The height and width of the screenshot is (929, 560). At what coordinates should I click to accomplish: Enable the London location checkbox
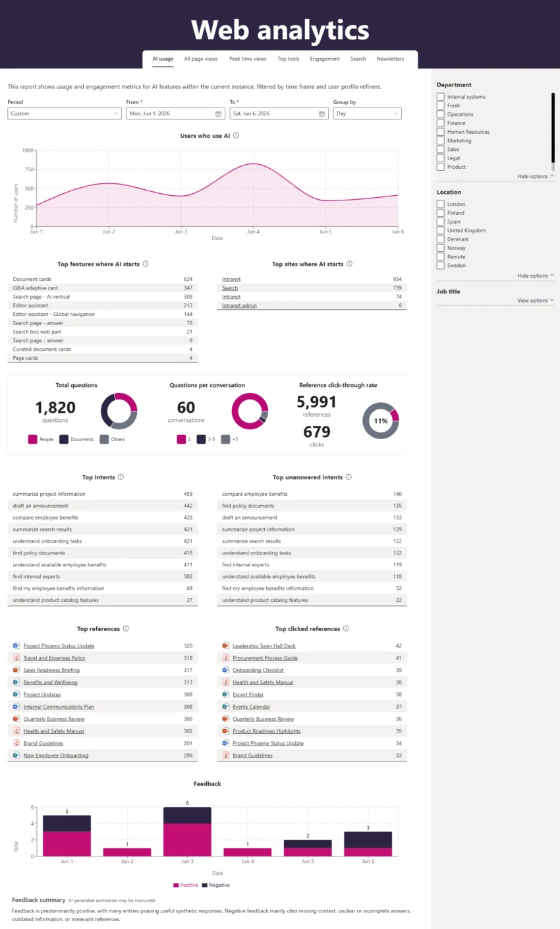[x=441, y=204]
